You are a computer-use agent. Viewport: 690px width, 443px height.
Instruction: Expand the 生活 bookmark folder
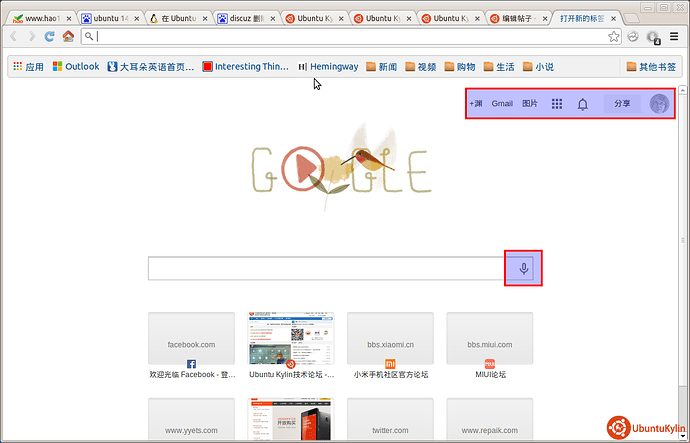tap(499, 66)
